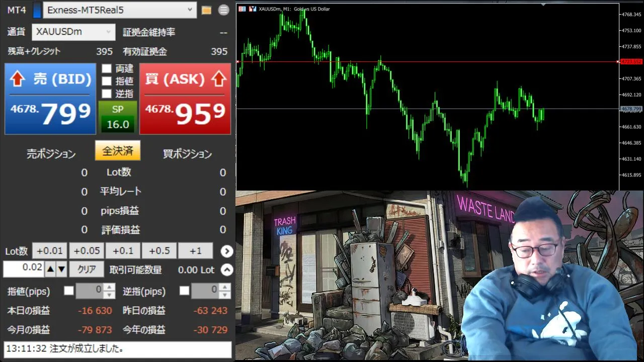Viewport: 644px width, 362px height.
Task: Click the 本日の損益 value -16 630
Action: click(95, 311)
